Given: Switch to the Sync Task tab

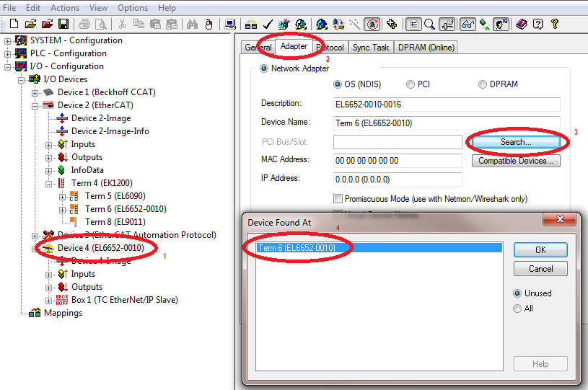Looking at the screenshot, I should [371, 48].
